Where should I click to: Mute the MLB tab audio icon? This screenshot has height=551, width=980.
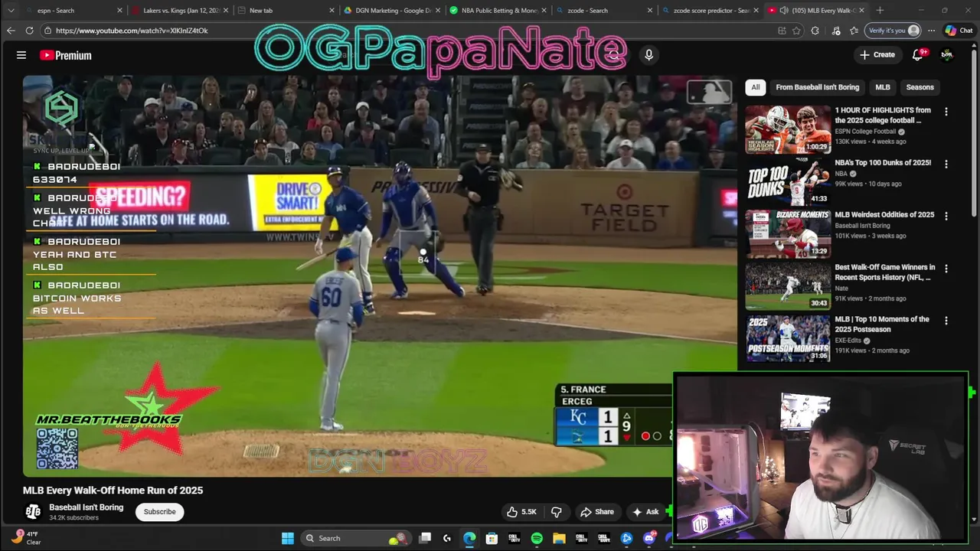[784, 11]
